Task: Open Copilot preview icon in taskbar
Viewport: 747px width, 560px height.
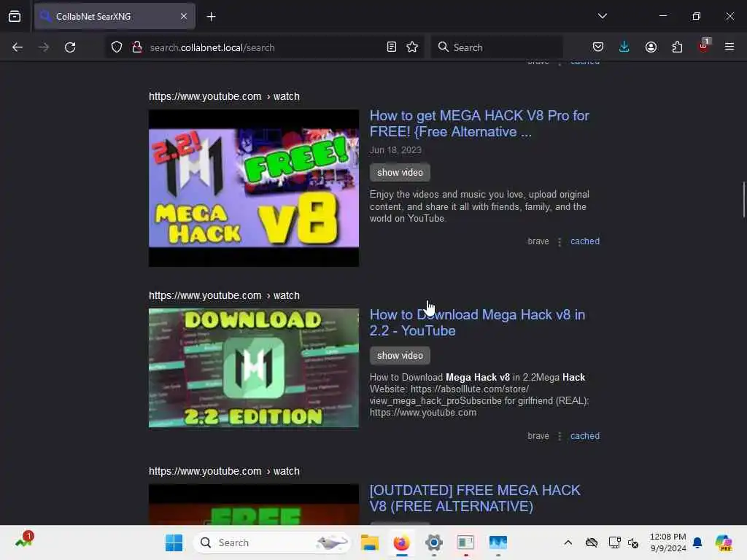Action: tap(724, 542)
